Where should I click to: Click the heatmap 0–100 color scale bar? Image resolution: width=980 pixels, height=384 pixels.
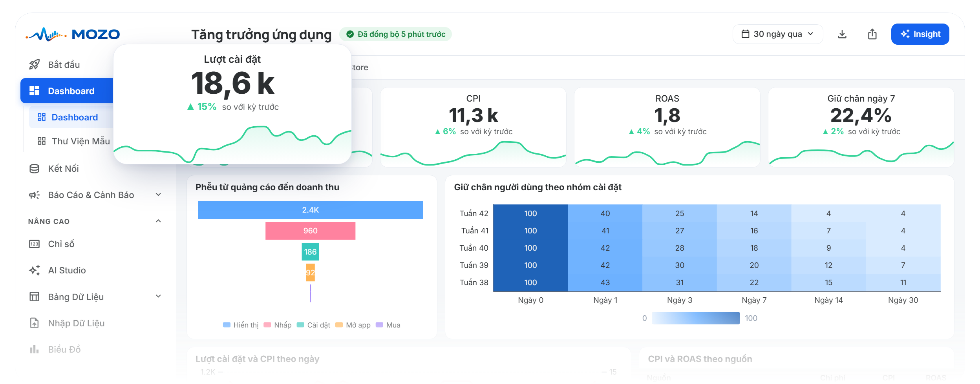click(x=696, y=318)
